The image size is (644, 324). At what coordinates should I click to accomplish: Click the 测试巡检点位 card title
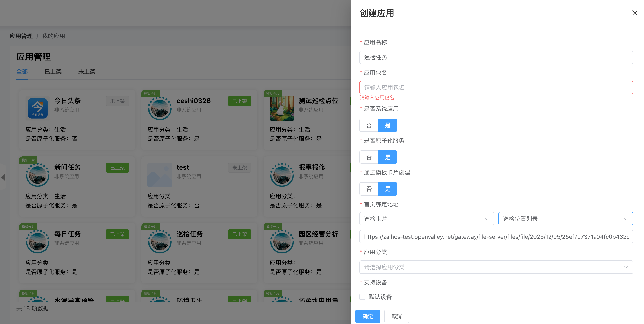[x=318, y=101]
